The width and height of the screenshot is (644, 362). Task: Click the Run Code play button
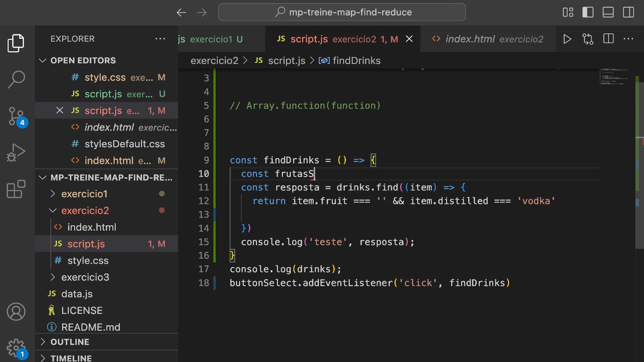567,39
